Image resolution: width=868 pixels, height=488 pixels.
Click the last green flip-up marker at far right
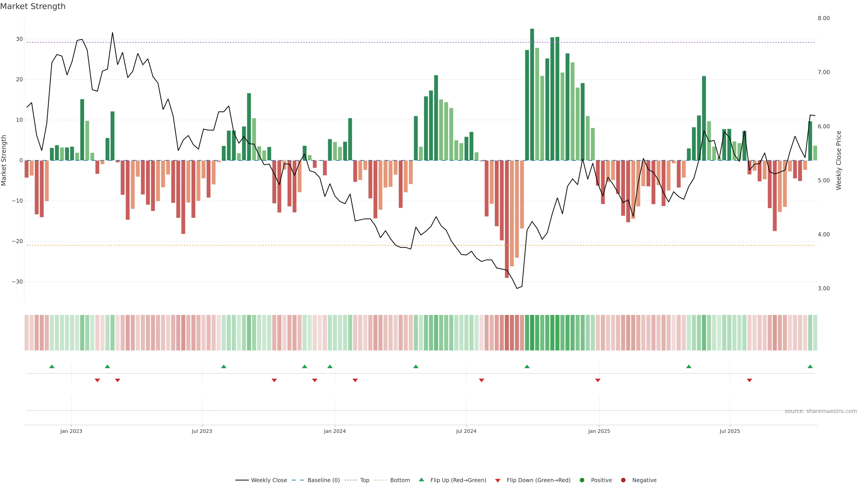810,366
